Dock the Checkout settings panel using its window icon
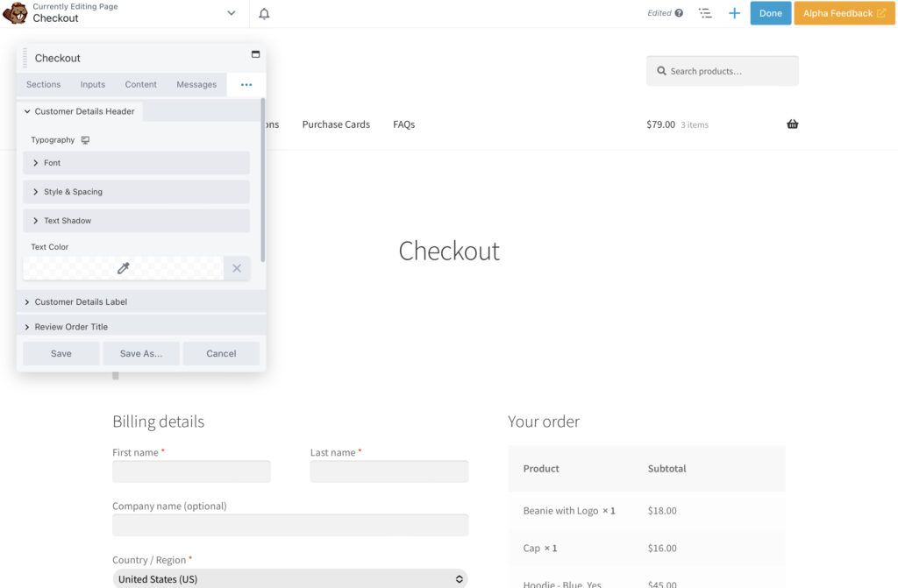The image size is (898, 588). (x=254, y=53)
